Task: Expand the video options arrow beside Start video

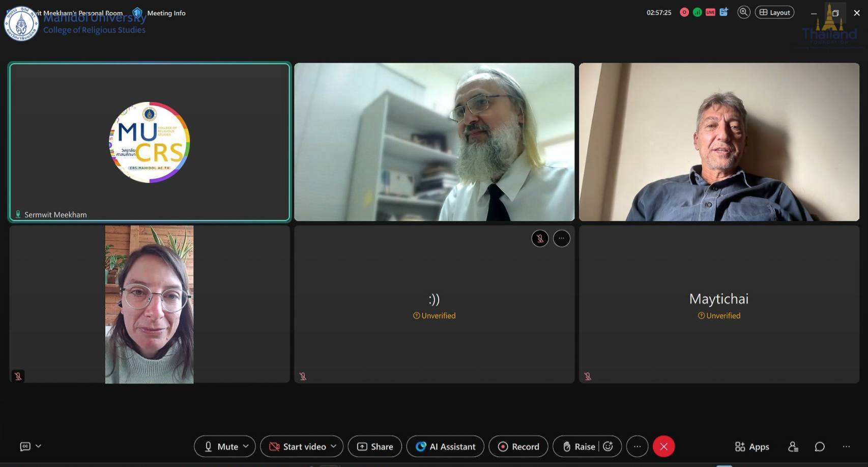Action: [x=334, y=446]
